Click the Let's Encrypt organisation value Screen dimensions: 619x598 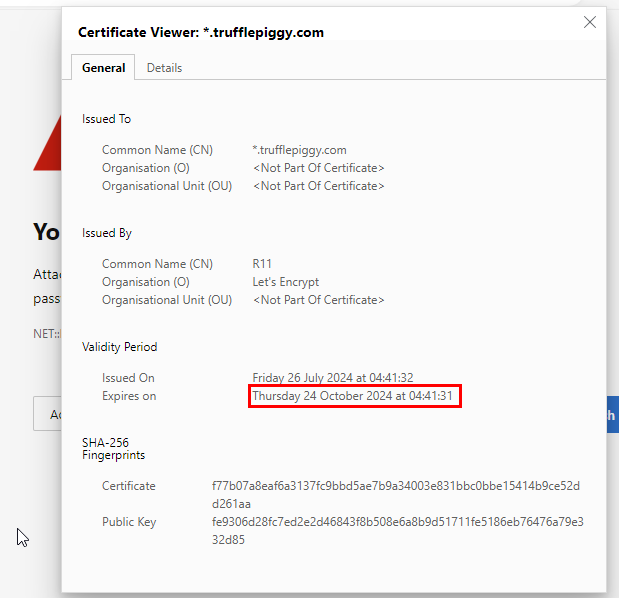(x=285, y=282)
